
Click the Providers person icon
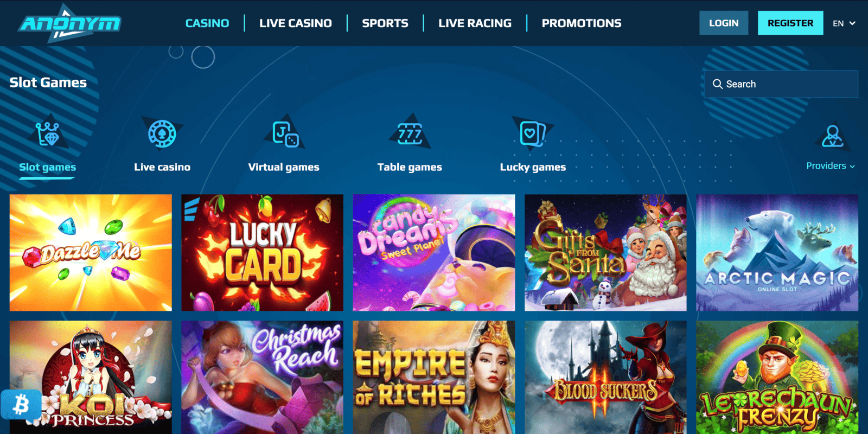click(832, 136)
